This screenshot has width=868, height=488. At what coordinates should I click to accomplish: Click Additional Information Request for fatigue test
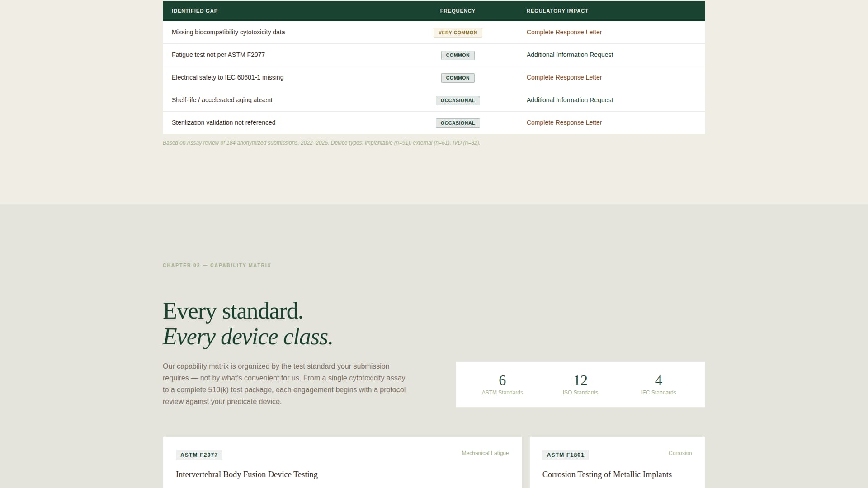(x=570, y=55)
